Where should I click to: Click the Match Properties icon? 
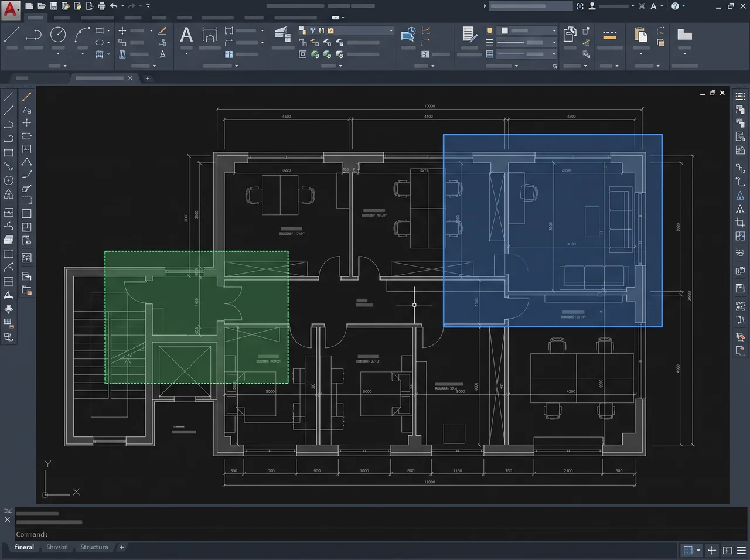[469, 34]
